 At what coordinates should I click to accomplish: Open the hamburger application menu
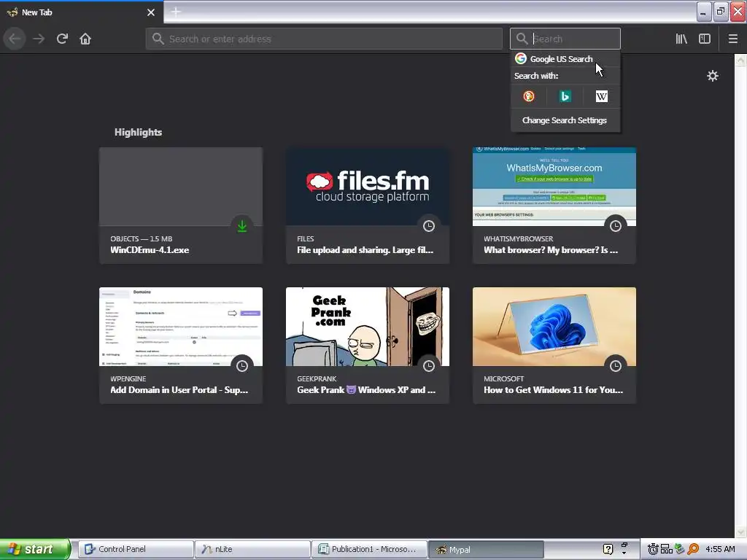click(732, 39)
